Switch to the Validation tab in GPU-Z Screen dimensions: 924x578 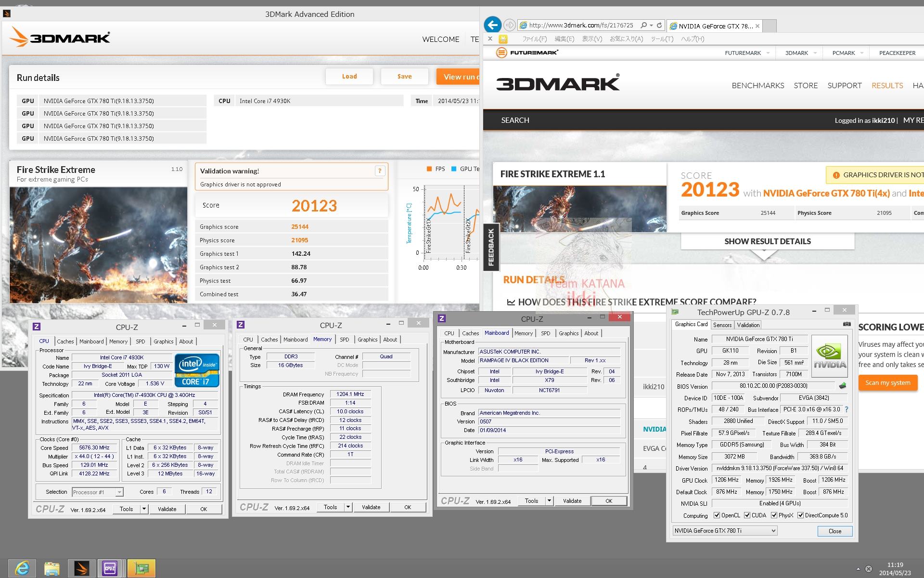pyautogui.click(x=748, y=325)
